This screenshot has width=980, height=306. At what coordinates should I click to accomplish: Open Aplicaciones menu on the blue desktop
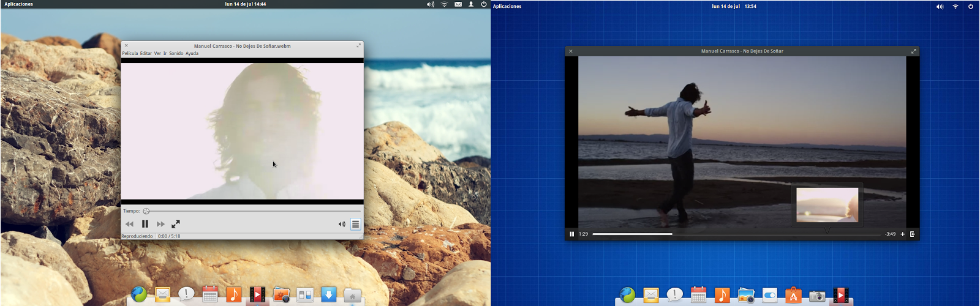(507, 6)
